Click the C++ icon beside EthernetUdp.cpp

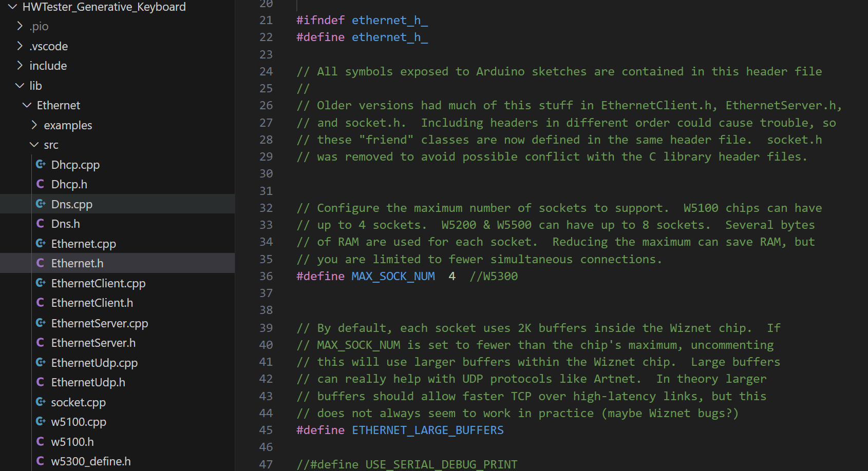click(41, 363)
